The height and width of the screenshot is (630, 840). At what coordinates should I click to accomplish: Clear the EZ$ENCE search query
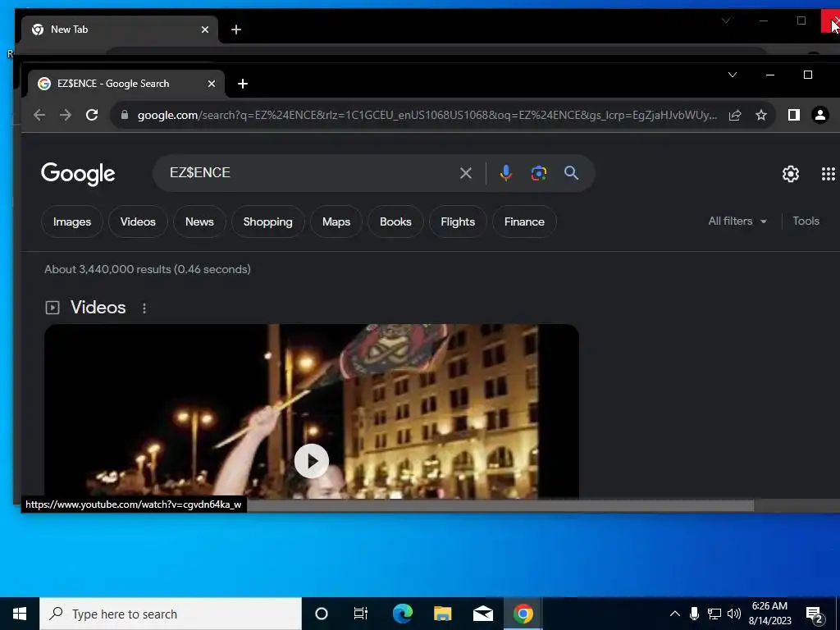pos(466,173)
